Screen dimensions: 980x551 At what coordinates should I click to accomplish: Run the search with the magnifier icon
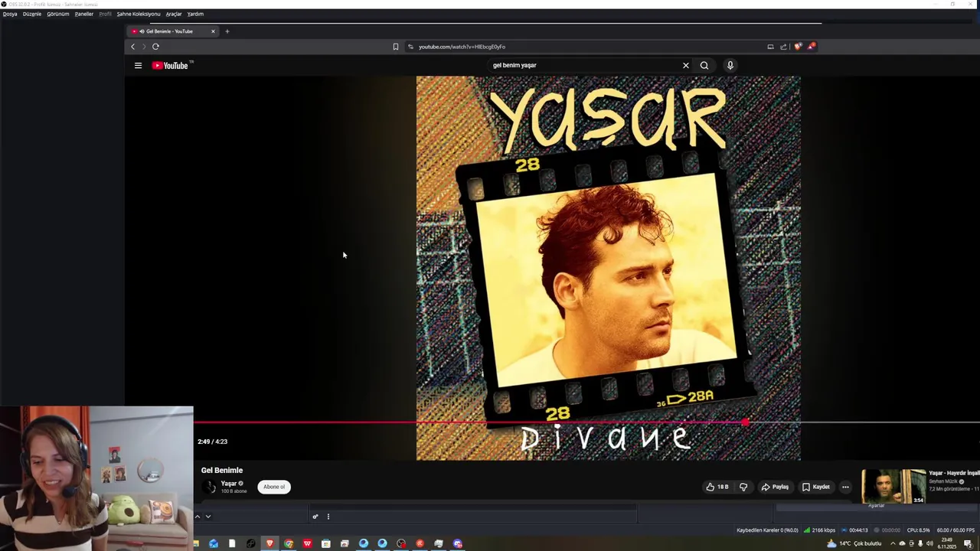tap(704, 65)
